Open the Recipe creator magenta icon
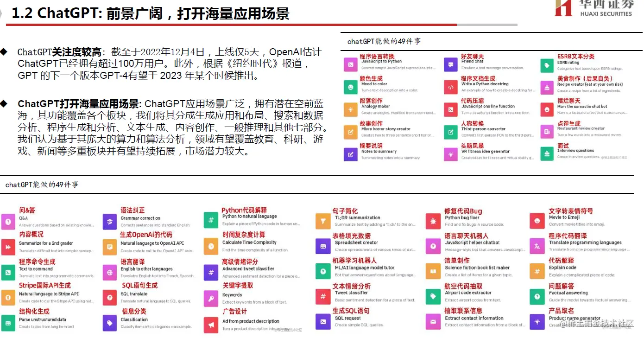The height and width of the screenshot is (338, 644). 547,87
